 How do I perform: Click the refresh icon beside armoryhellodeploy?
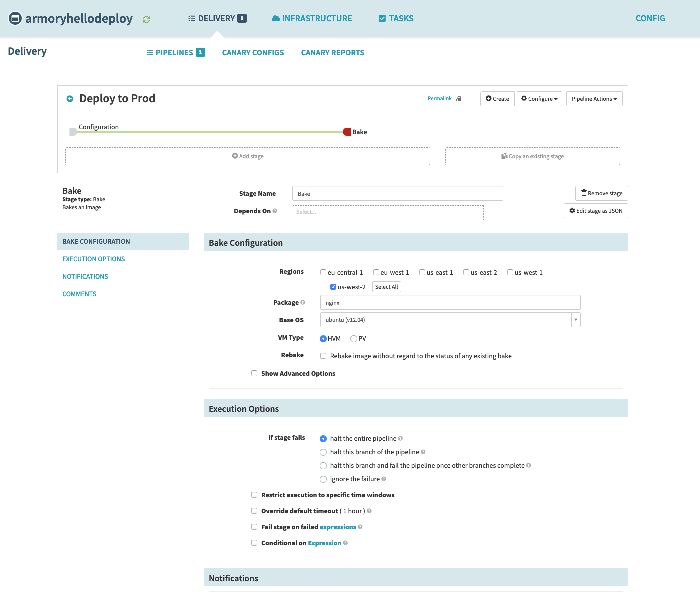(146, 19)
